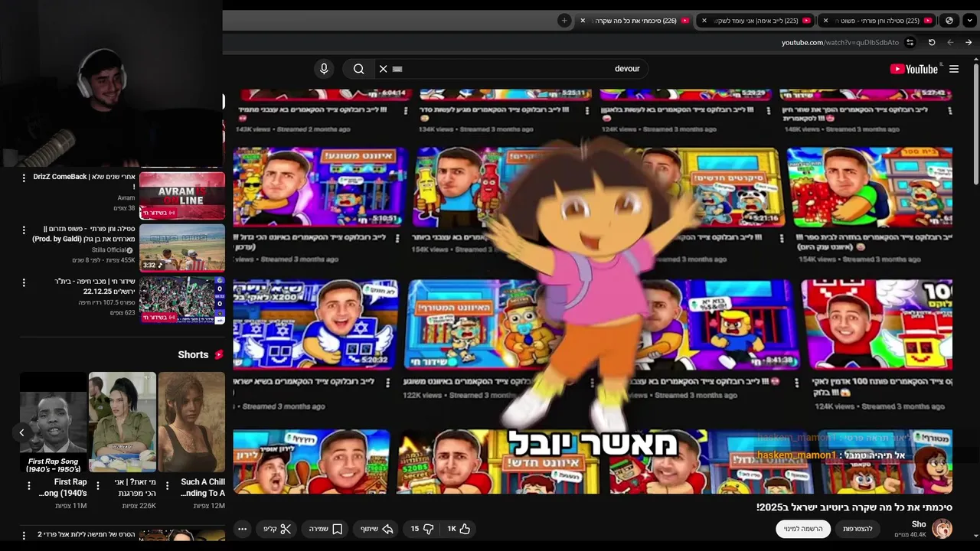This screenshot has width=980, height=551.
Task: Open the Sho channel avatar
Action: tap(942, 528)
